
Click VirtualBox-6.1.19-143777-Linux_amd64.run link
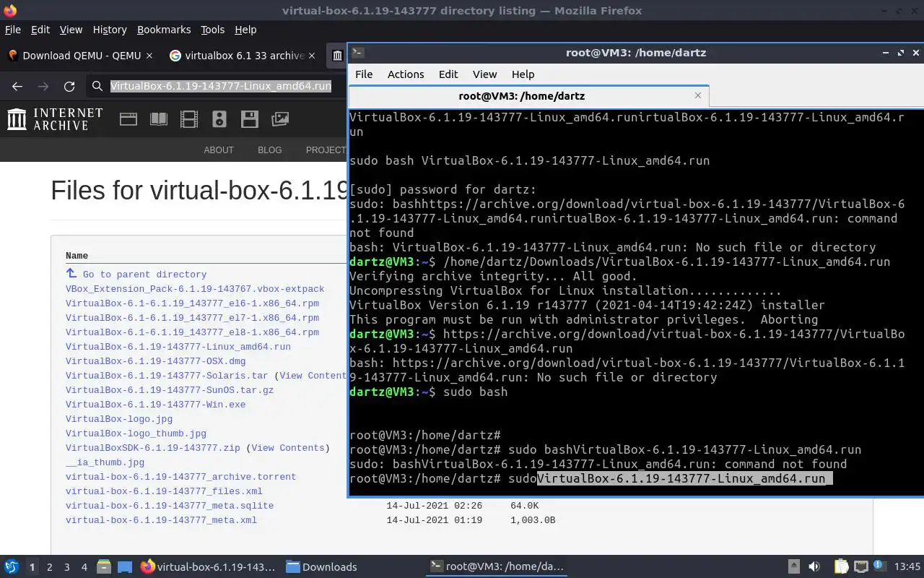(x=178, y=347)
